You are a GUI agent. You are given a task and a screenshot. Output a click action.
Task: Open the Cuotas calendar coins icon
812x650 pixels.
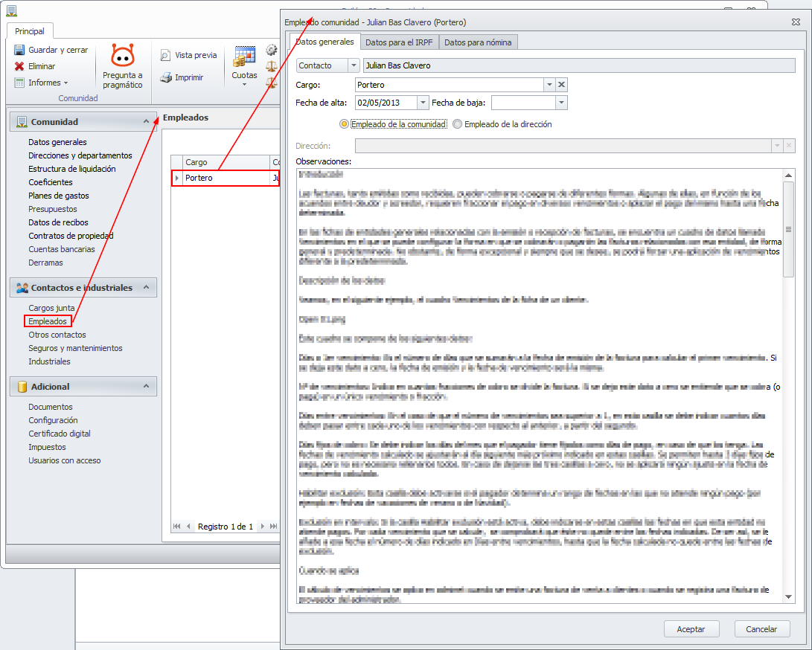click(244, 57)
